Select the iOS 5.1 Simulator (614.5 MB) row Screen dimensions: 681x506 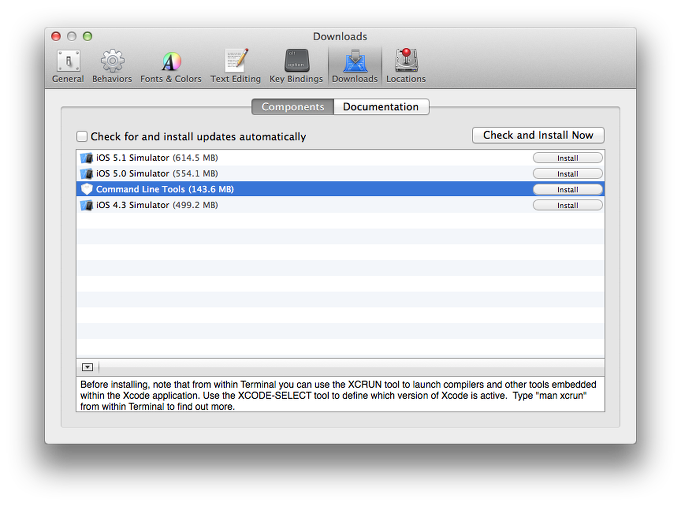(x=340, y=158)
